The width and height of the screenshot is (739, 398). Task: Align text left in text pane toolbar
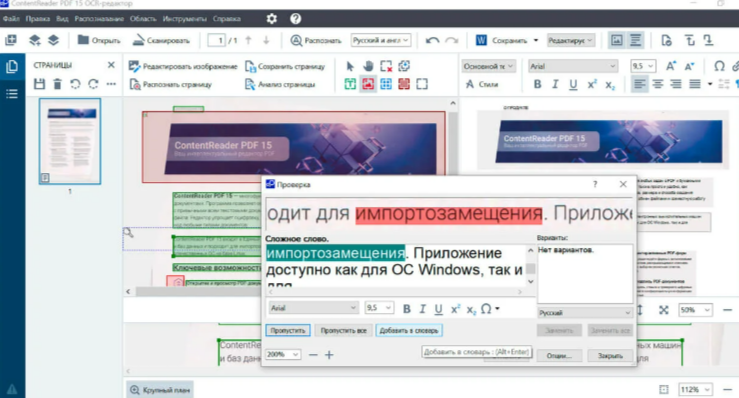click(x=640, y=84)
